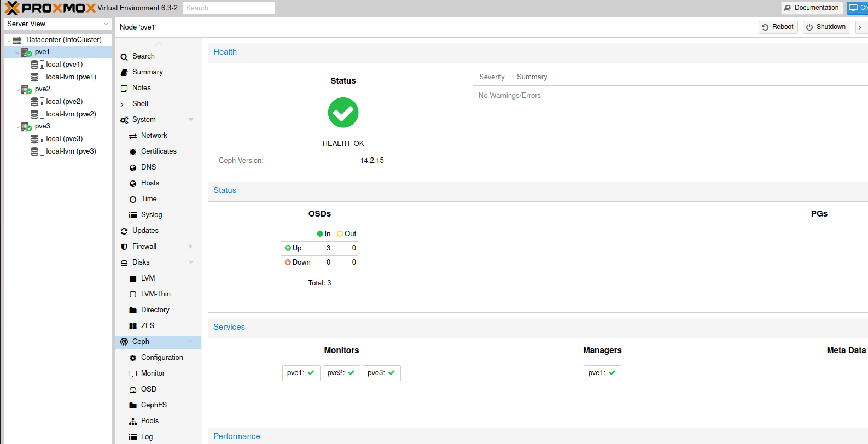
Task: Collapse the System submenu arrow
Action: click(x=191, y=120)
